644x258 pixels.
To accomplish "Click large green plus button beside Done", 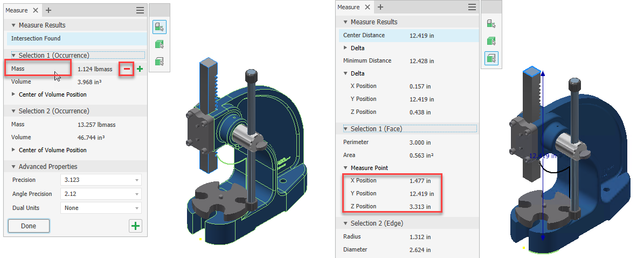I will [135, 226].
